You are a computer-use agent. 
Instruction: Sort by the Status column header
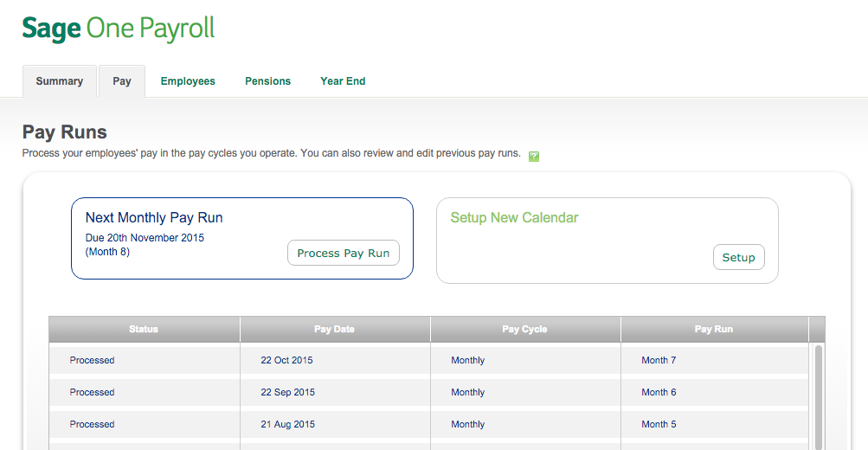[144, 330]
